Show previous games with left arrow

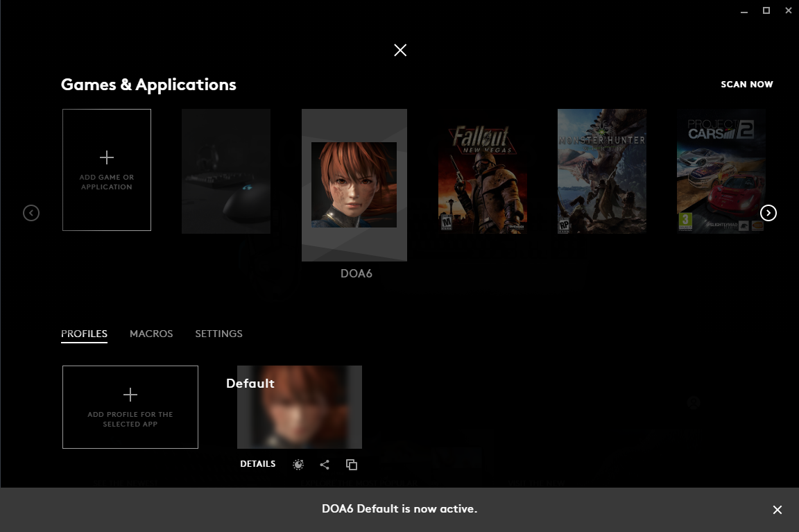coord(31,212)
